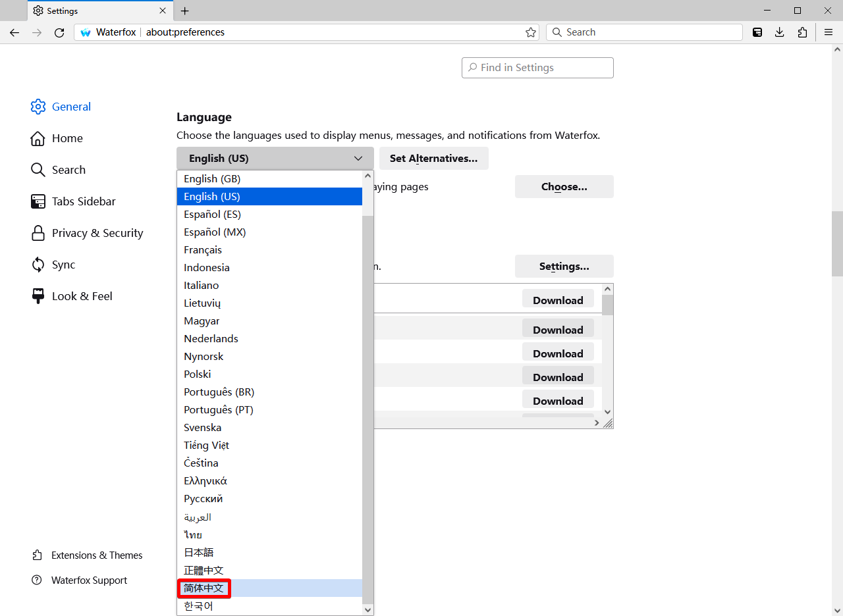Open a new tab with plus icon
The image size is (843, 616).
185,11
